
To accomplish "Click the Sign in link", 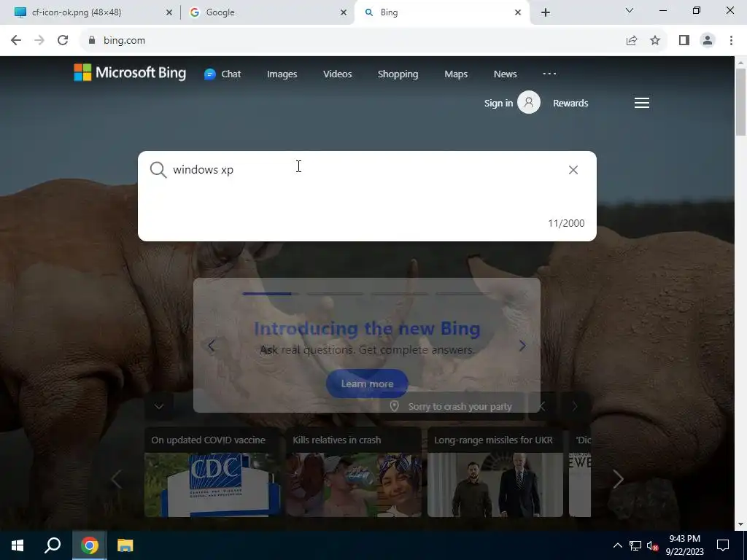I will click(x=498, y=103).
